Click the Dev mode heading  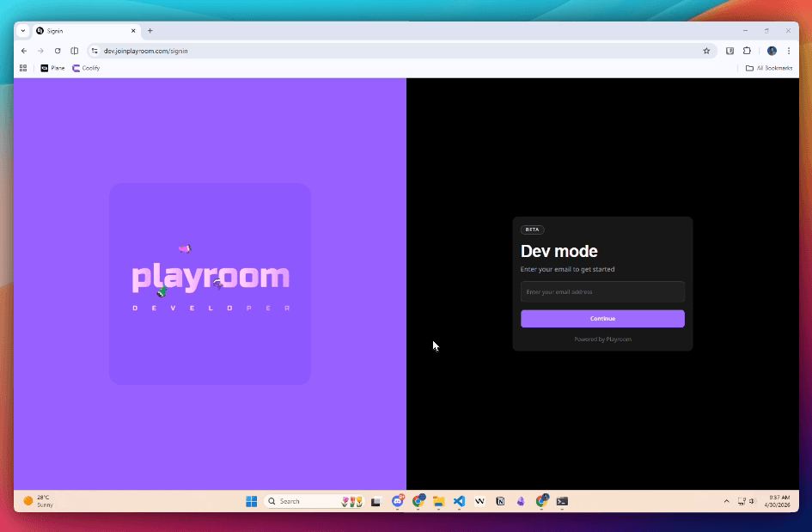pyautogui.click(x=559, y=251)
